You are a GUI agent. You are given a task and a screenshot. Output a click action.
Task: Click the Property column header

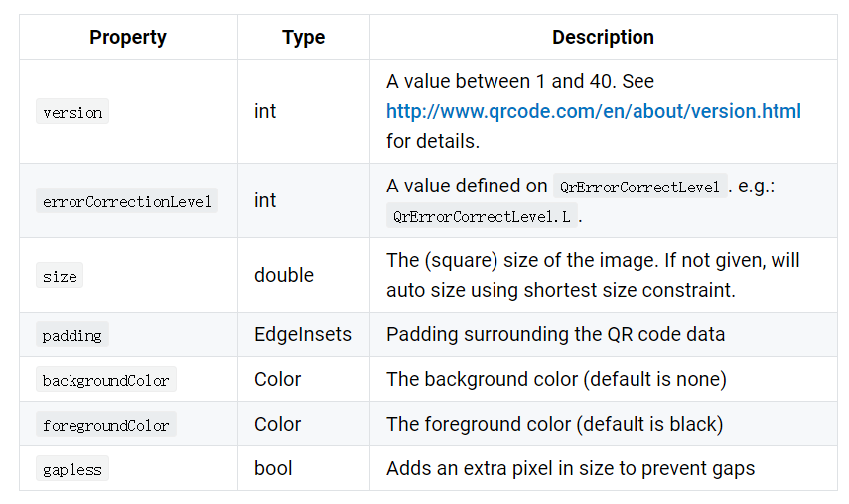pyautogui.click(x=128, y=38)
